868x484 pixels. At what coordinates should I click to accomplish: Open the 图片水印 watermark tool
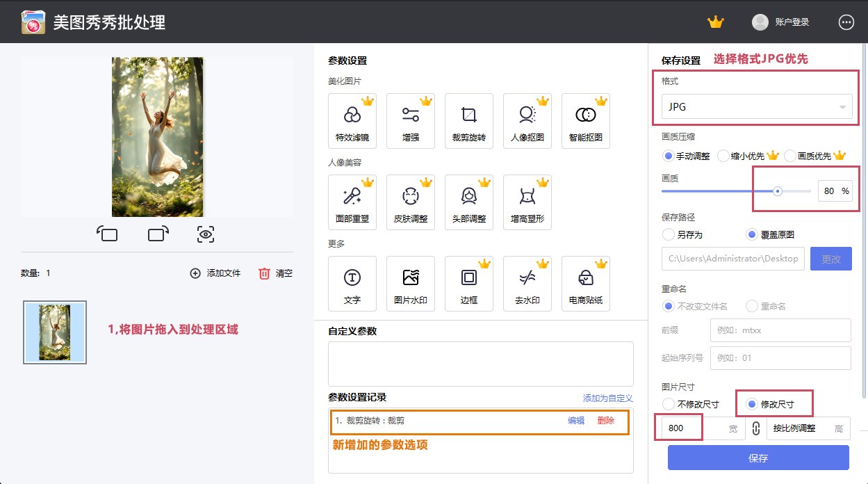click(410, 284)
